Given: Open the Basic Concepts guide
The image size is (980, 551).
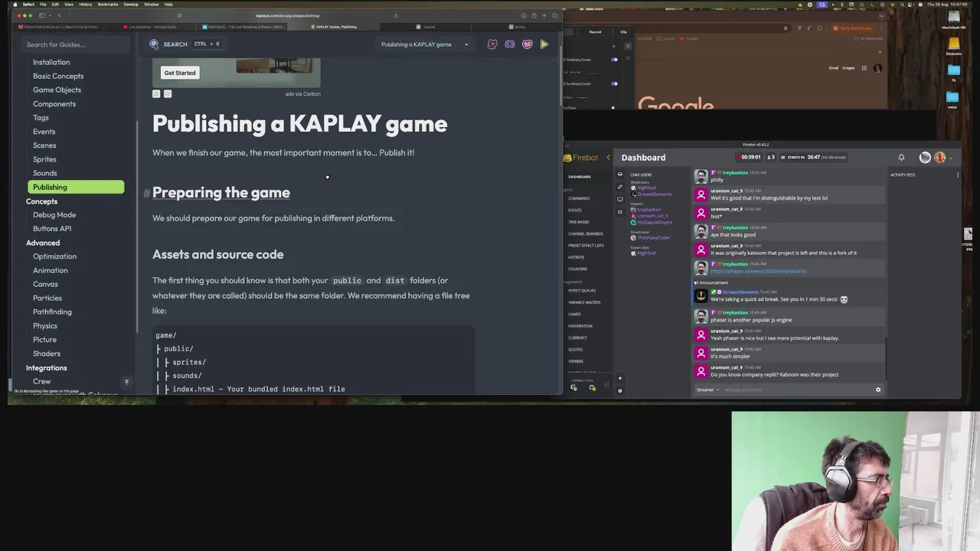Looking at the screenshot, I should coord(58,76).
